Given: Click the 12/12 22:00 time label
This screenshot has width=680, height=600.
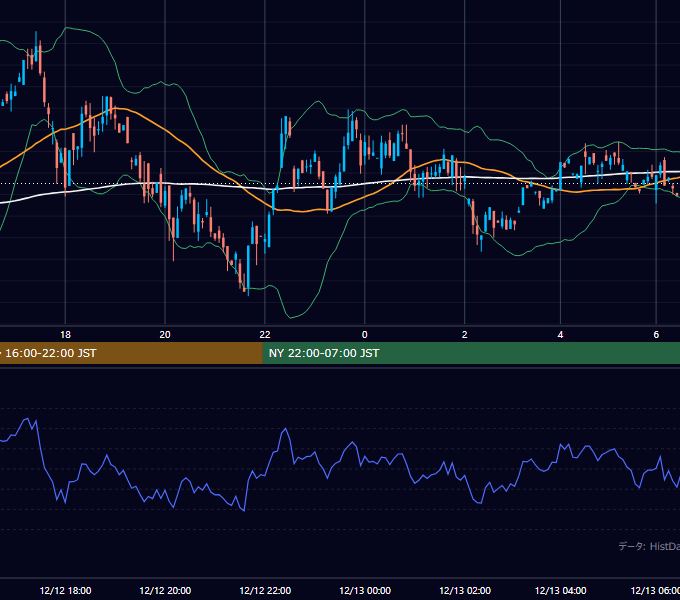Looking at the screenshot, I should click(265, 590).
